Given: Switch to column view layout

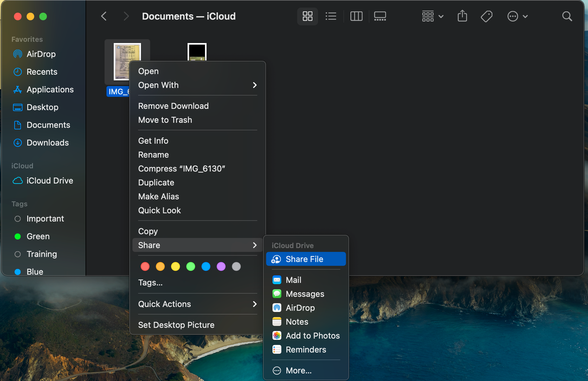Looking at the screenshot, I should (356, 16).
